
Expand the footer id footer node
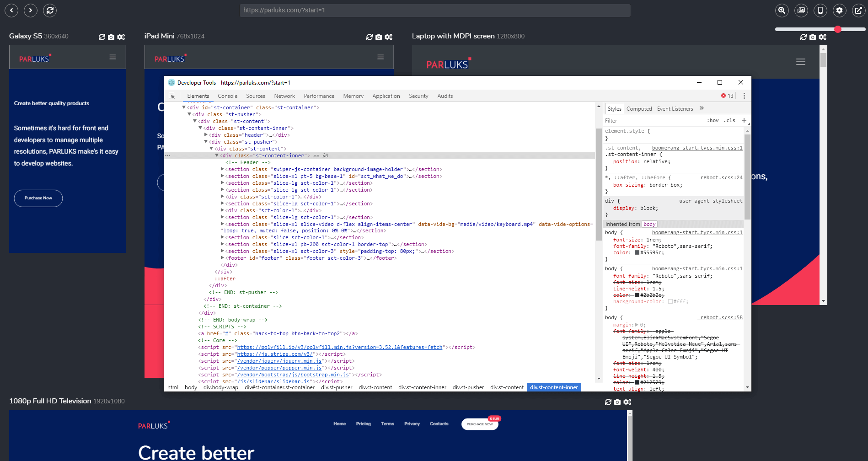point(222,258)
